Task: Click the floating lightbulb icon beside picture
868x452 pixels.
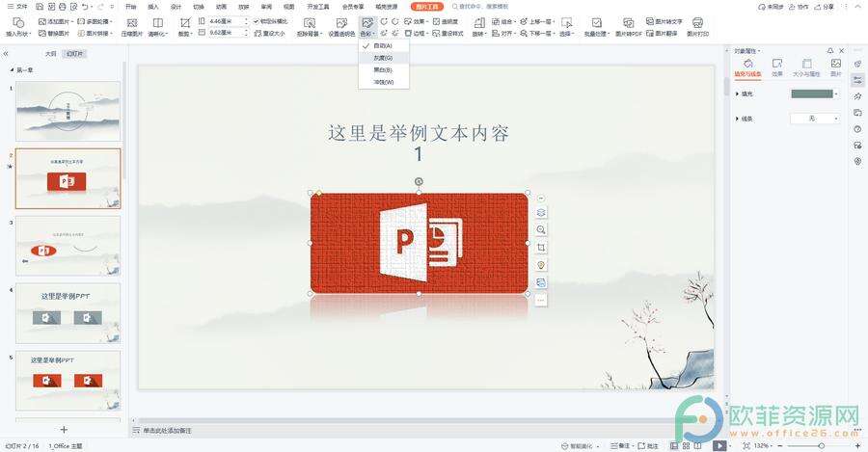Action: tap(541, 265)
